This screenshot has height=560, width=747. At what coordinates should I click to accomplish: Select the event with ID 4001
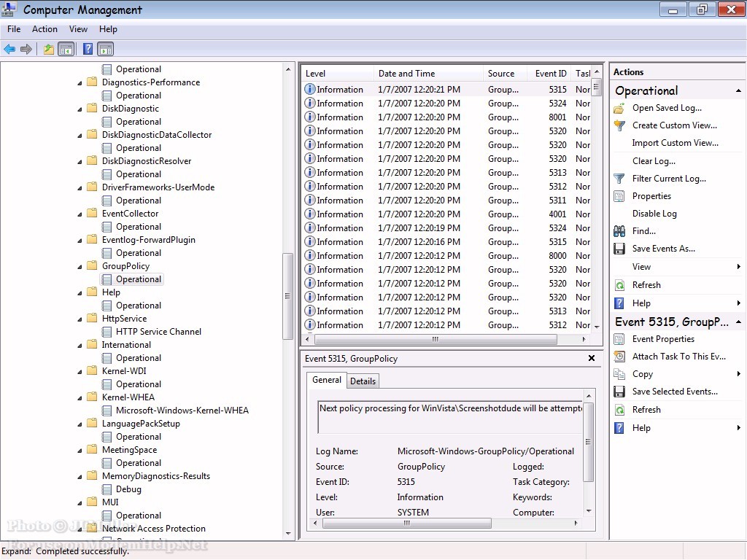[446, 214]
